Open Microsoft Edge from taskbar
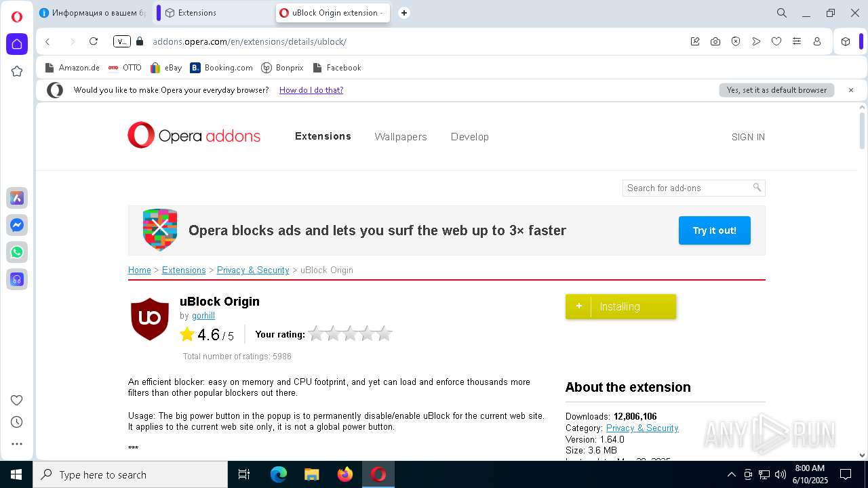The width and height of the screenshot is (868, 488). pyautogui.click(x=279, y=474)
